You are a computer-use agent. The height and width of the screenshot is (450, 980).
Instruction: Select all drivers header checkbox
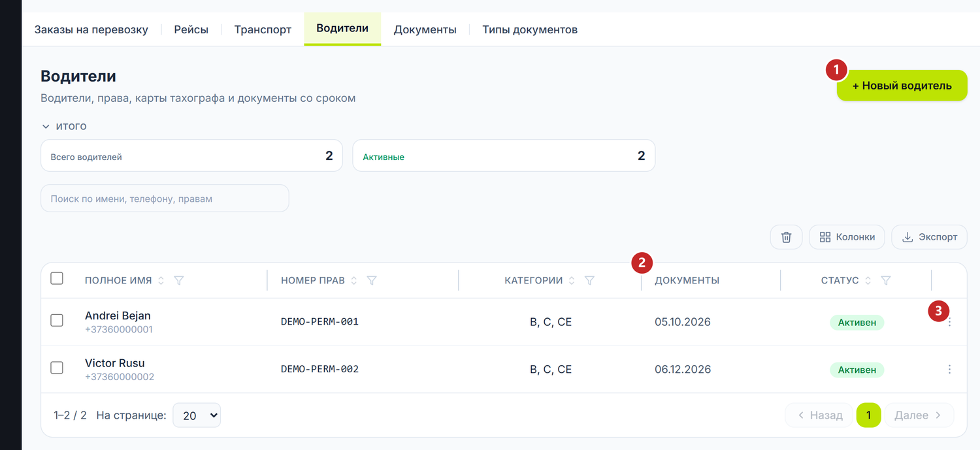pos(57,278)
